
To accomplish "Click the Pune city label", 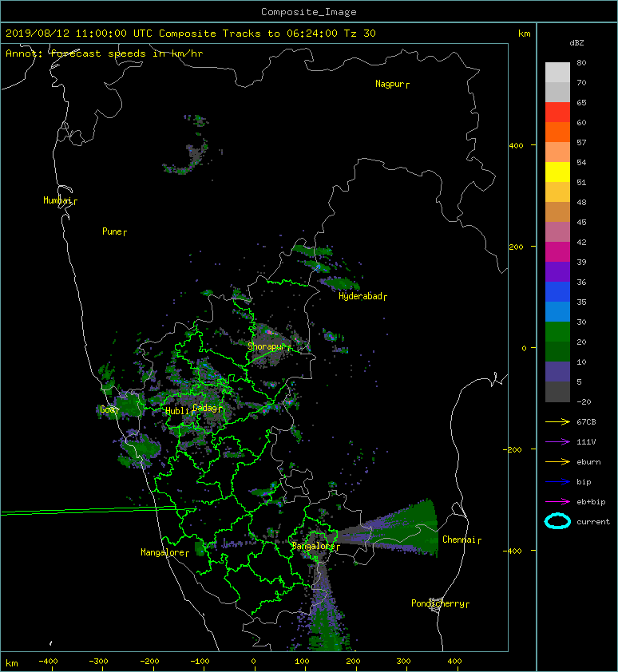I will click(112, 231).
